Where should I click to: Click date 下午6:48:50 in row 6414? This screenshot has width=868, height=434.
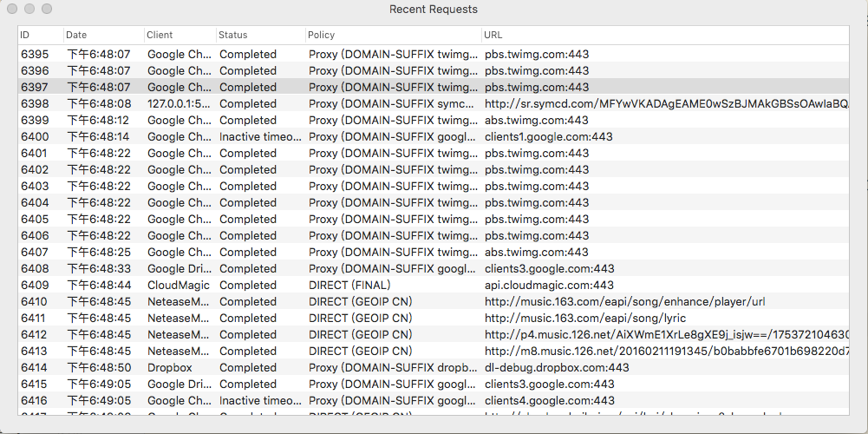tap(99, 367)
